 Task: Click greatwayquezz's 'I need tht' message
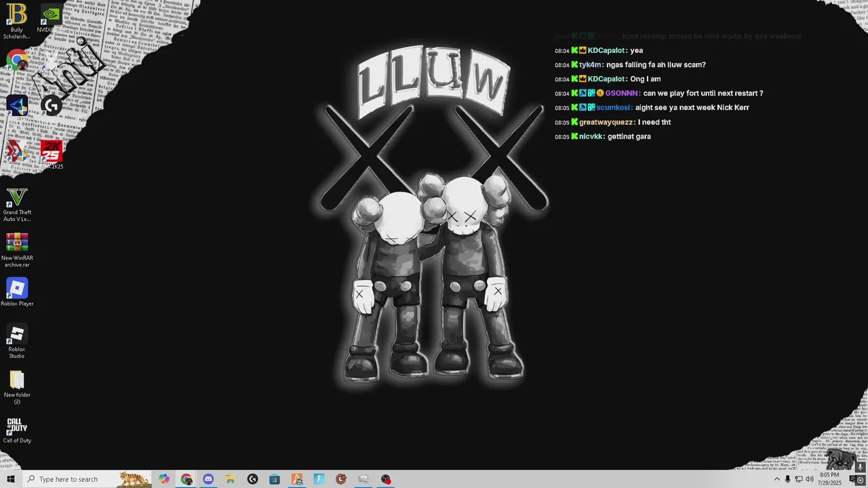click(x=613, y=122)
